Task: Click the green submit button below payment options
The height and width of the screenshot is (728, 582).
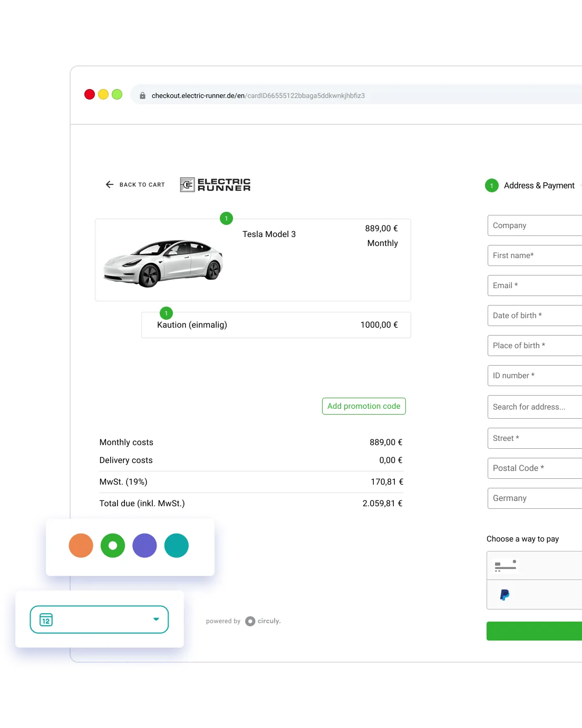Action: [x=534, y=631]
